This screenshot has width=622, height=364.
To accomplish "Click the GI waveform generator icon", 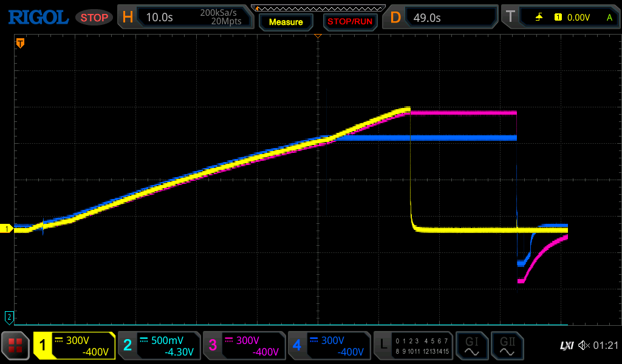I will [x=471, y=346].
